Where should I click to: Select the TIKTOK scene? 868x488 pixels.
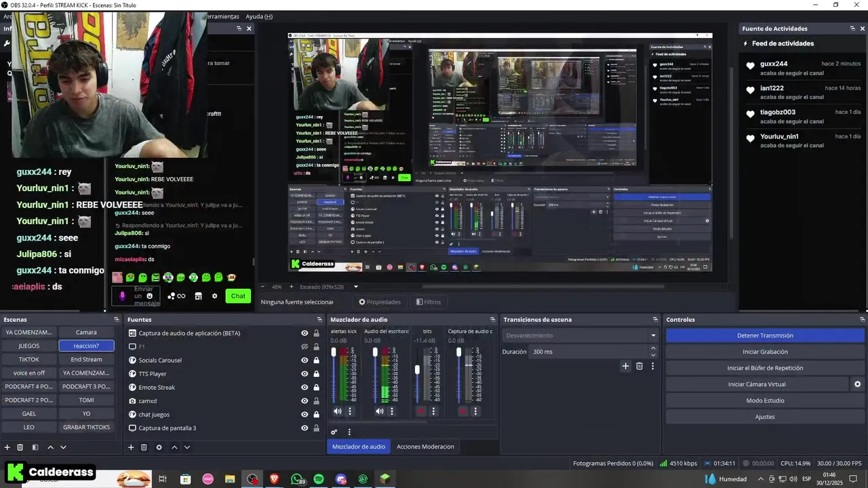tap(28, 359)
